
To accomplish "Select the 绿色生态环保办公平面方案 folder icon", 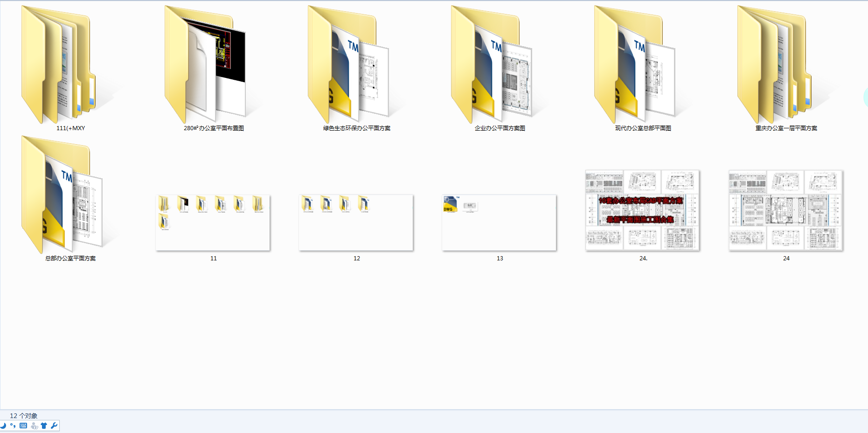I will pyautogui.click(x=348, y=64).
